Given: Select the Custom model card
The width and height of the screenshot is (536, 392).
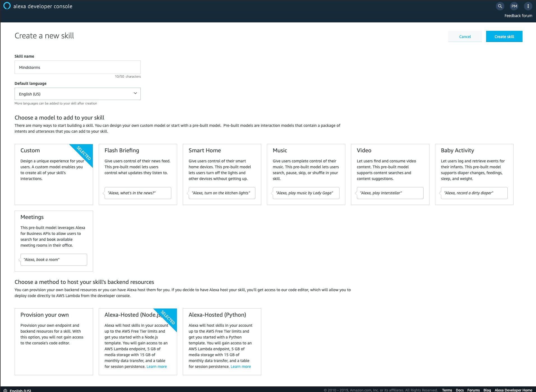Looking at the screenshot, I should click(x=54, y=174).
